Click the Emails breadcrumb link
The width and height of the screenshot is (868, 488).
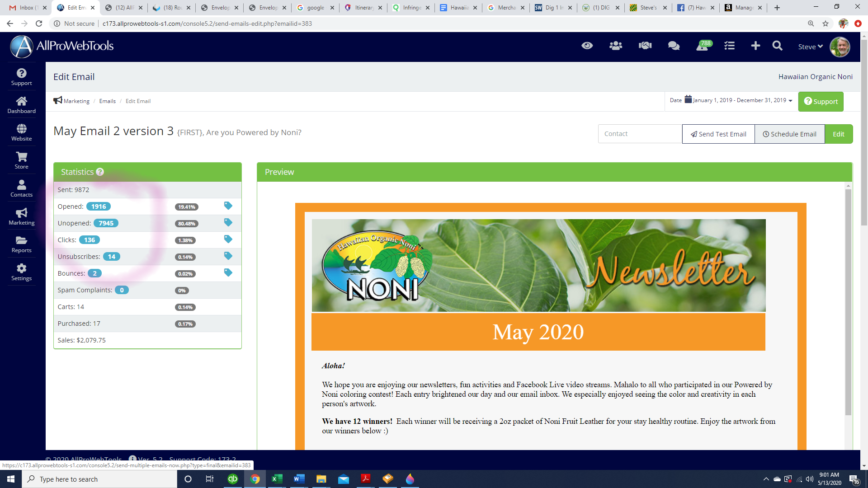(x=108, y=101)
